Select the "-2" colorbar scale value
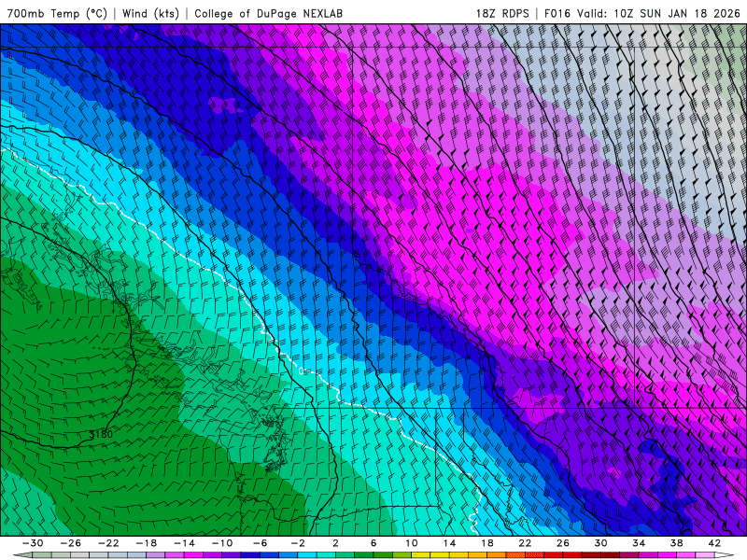747x560 pixels. point(298,543)
